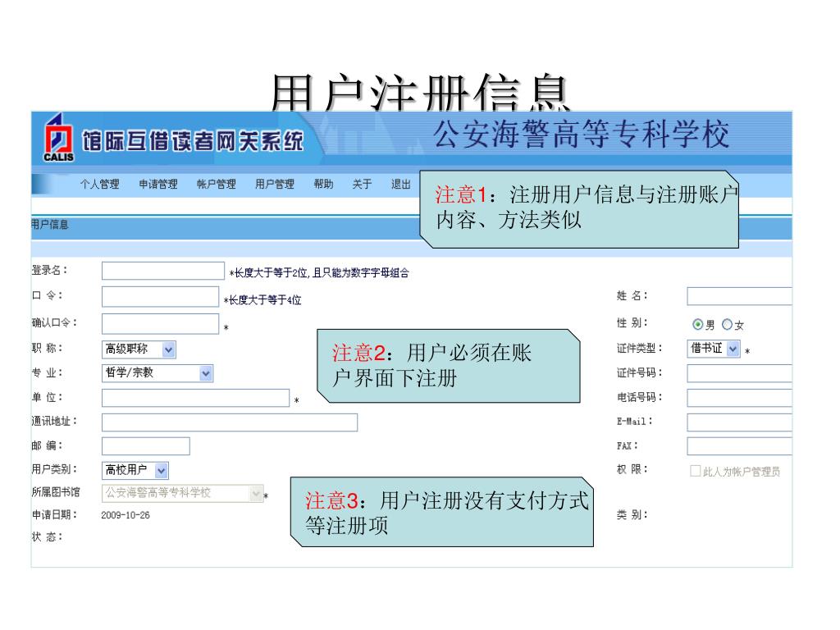Click the 馆际互借读者网关系统 system title
Screen dimensions: 840x630
pos(192,141)
